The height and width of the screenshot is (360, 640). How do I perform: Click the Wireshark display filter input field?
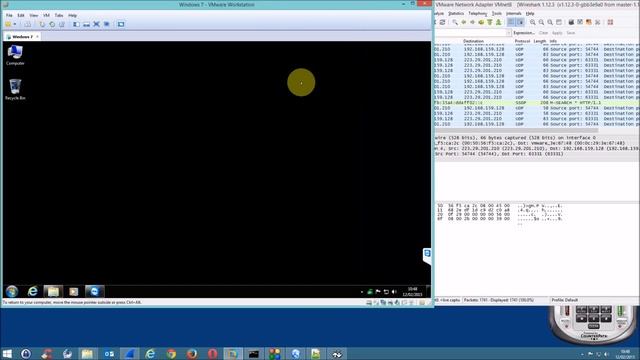click(x=470, y=33)
